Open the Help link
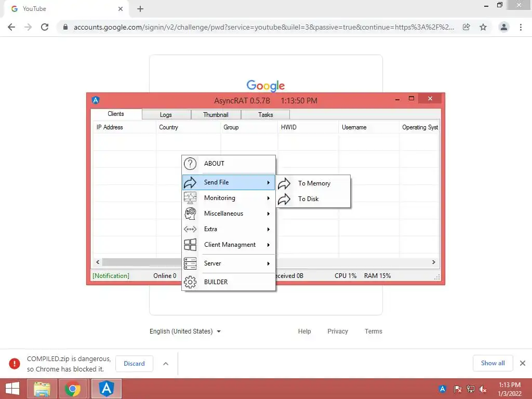Image resolution: width=532 pixels, height=399 pixels. click(x=304, y=331)
